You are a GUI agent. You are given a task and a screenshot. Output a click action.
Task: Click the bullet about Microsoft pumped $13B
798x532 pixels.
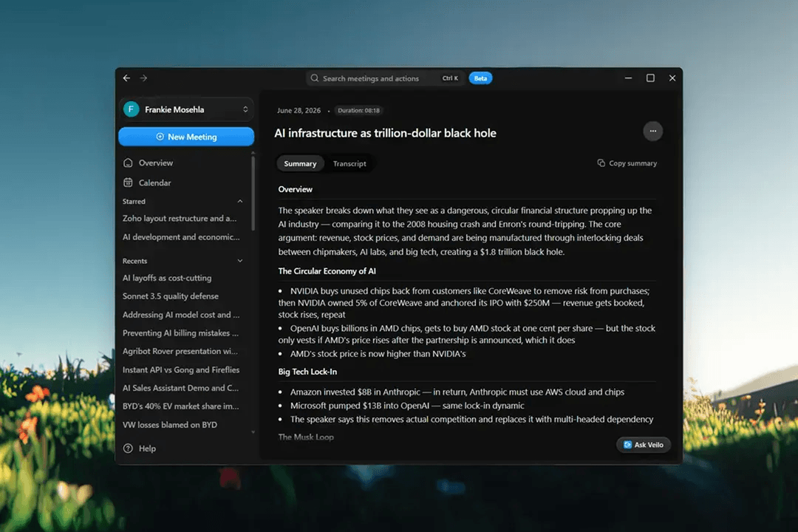(407, 406)
